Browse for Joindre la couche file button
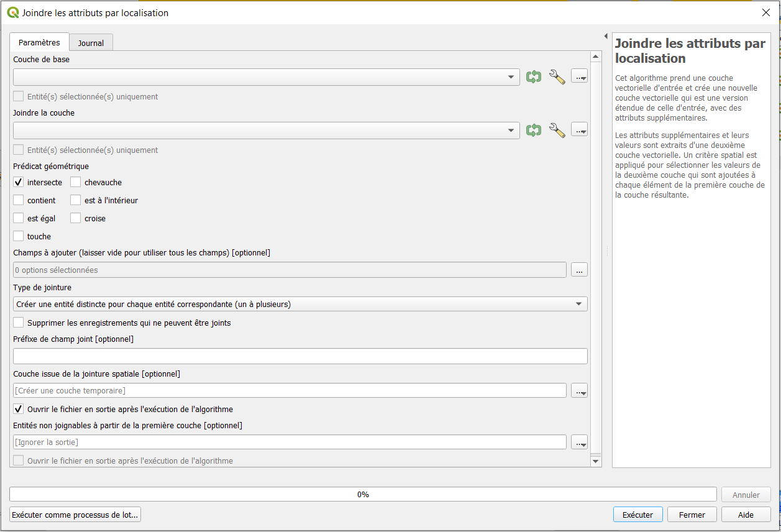Screen dimensions: 781x532 tap(579, 131)
